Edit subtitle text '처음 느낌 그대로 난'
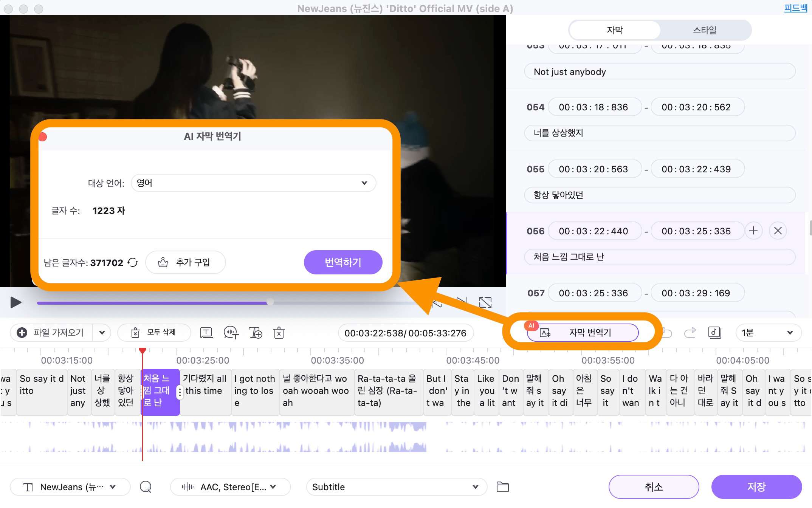 pyautogui.click(x=660, y=257)
